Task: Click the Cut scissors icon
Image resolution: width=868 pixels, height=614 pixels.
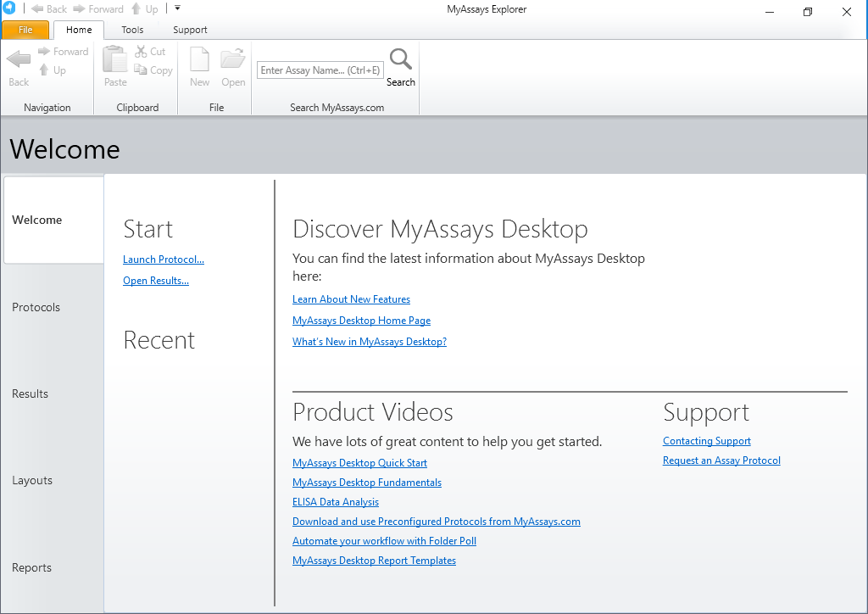Action: pyautogui.click(x=142, y=52)
